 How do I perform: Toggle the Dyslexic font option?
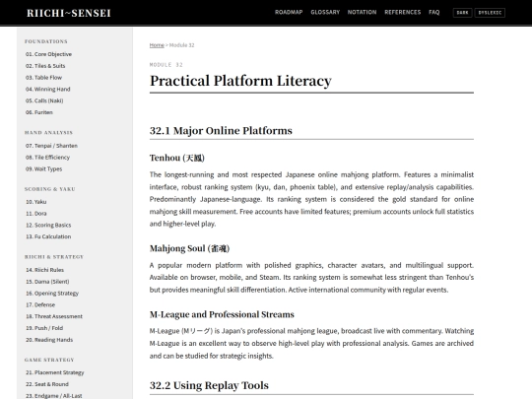(x=490, y=13)
